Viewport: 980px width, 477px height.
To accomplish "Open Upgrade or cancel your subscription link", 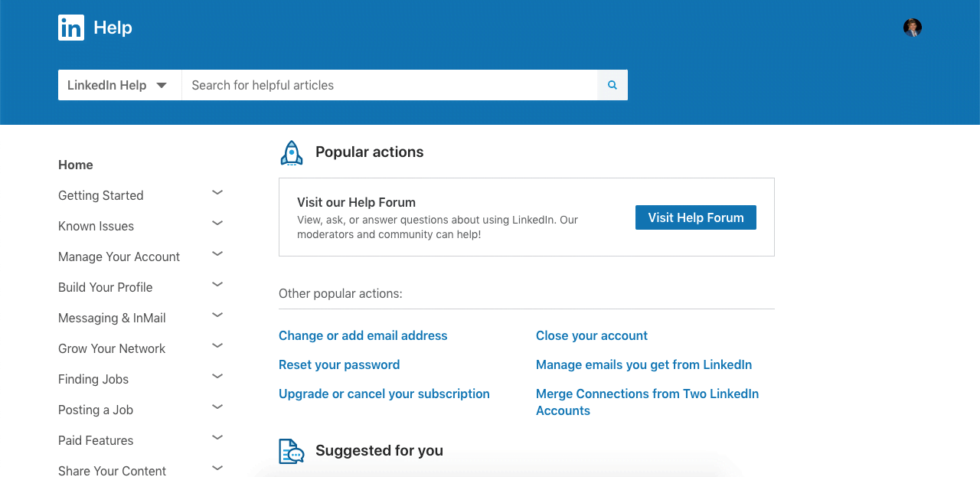I will coord(384,394).
